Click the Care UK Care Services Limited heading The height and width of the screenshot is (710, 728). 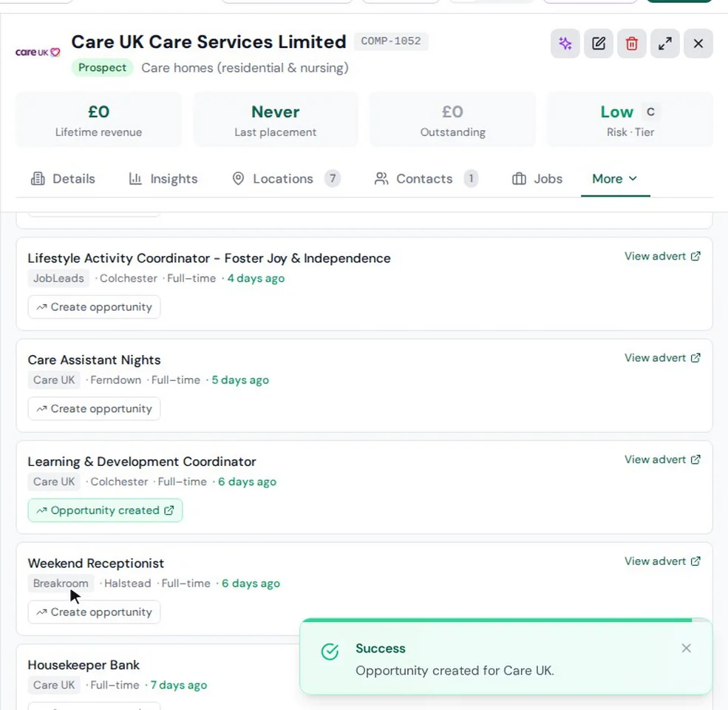pyautogui.click(x=209, y=42)
